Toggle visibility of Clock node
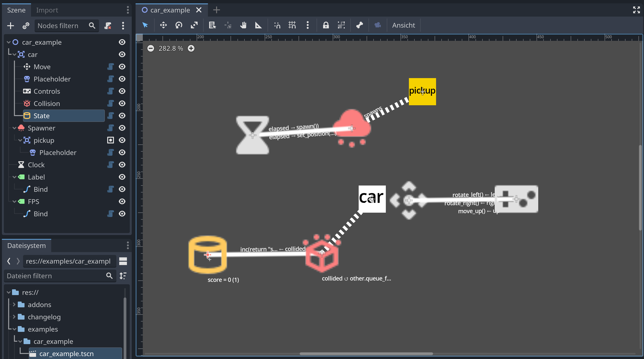The width and height of the screenshot is (644, 359). (x=122, y=165)
